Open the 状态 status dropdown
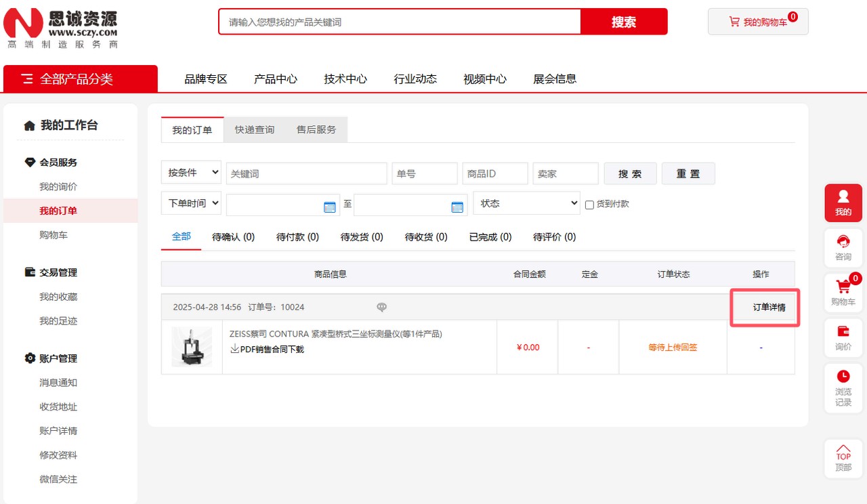Screen dimensions: 867x504 pyautogui.click(x=526, y=203)
